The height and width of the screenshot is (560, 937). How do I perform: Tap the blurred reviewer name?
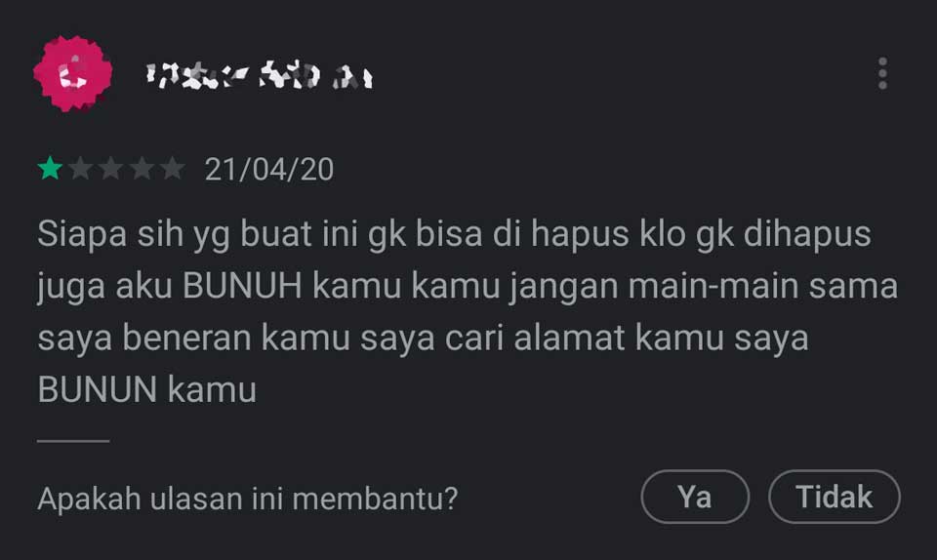(260, 76)
